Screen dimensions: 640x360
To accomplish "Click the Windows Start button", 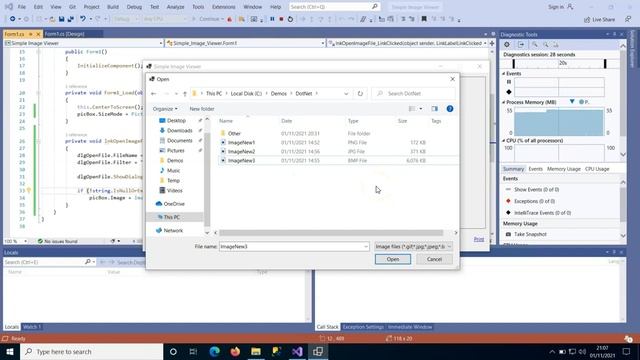I will coord(10,351).
